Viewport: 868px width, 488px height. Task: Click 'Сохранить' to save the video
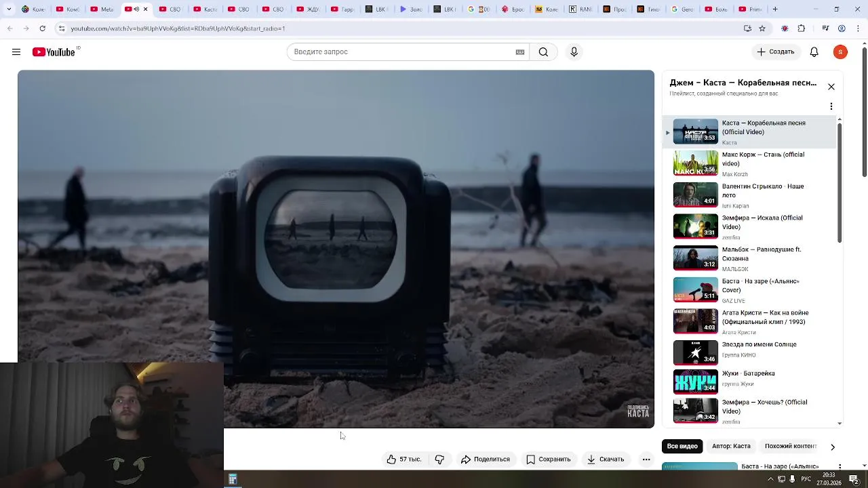pyautogui.click(x=548, y=460)
